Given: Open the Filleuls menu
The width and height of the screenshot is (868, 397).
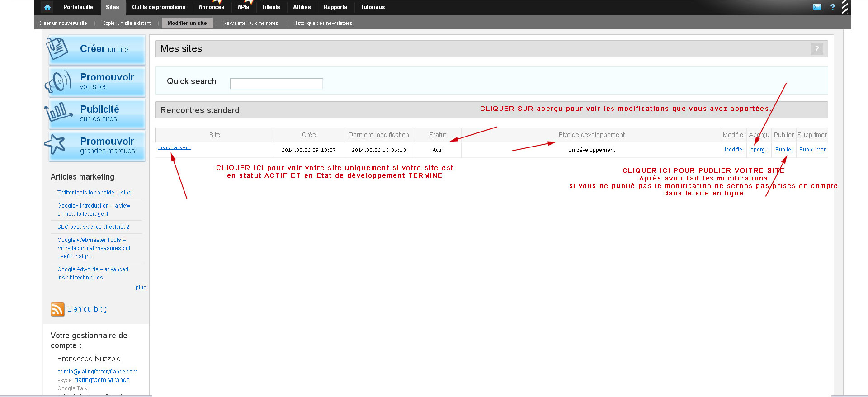Looking at the screenshot, I should [271, 7].
